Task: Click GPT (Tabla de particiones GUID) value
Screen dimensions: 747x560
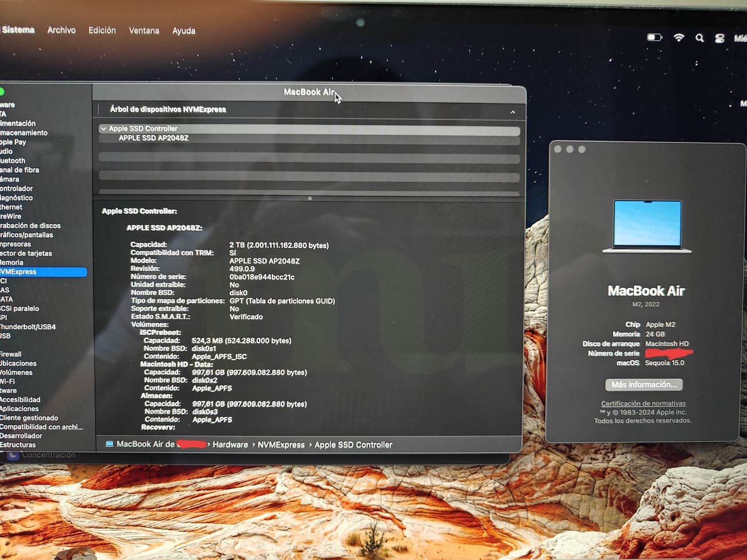Action: (282, 301)
